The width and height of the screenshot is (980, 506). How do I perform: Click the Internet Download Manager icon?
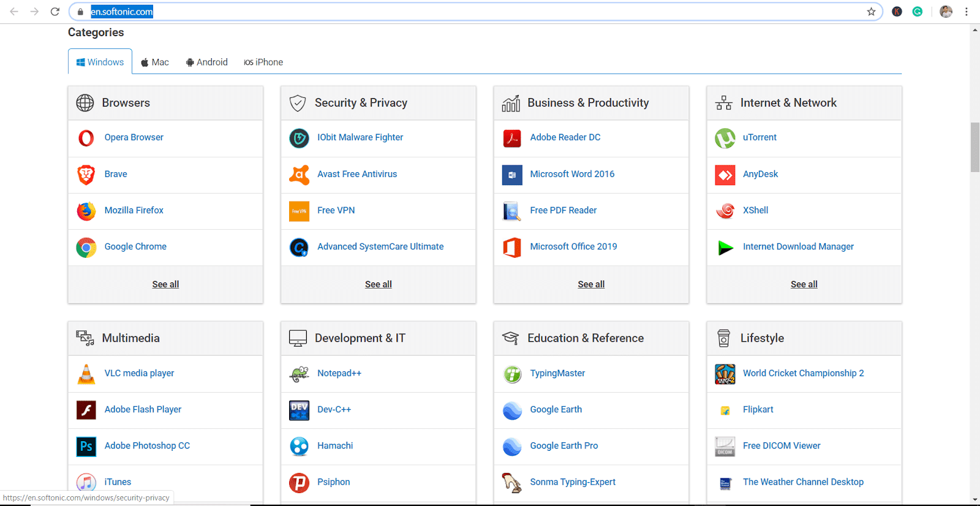[x=725, y=247]
